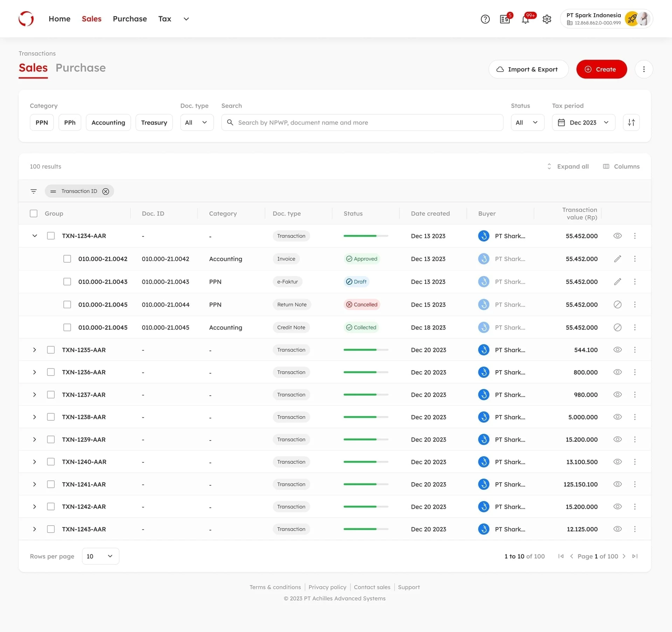Open the settings gear icon
Image resolution: width=672 pixels, height=632 pixels.
547,19
